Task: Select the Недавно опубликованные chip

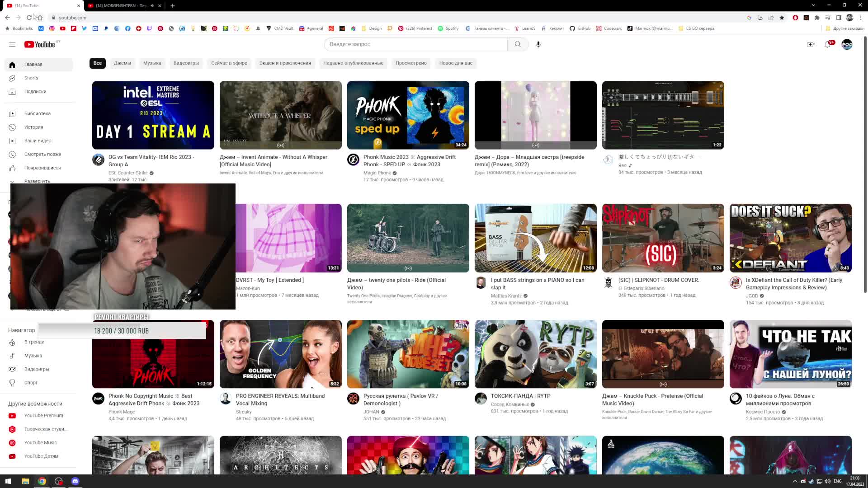Action: (x=353, y=63)
